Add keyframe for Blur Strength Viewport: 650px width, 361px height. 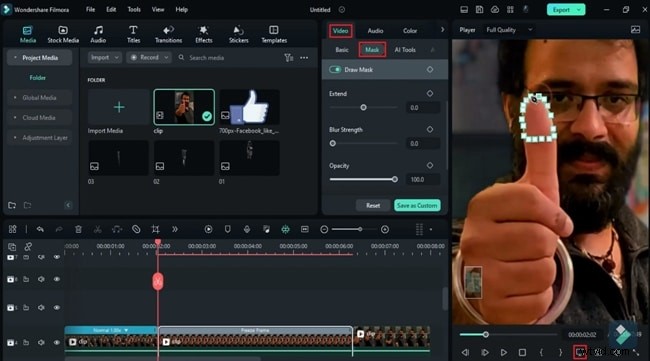(430, 129)
